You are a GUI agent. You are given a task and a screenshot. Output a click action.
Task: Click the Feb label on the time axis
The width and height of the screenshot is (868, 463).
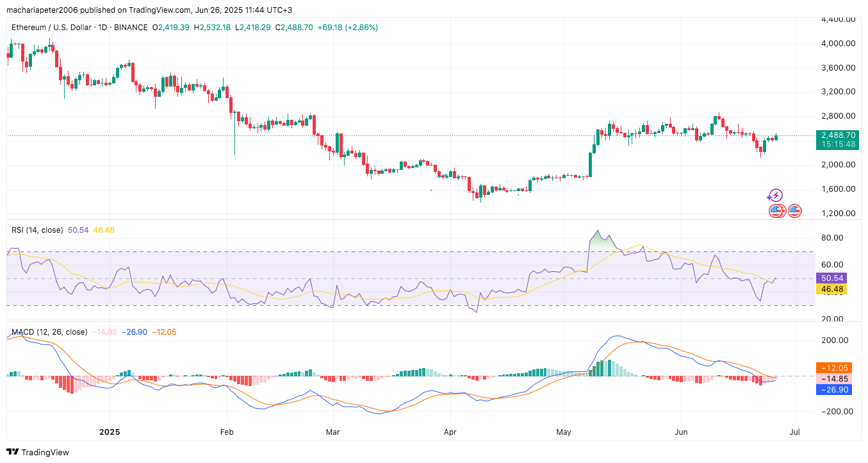click(x=227, y=432)
